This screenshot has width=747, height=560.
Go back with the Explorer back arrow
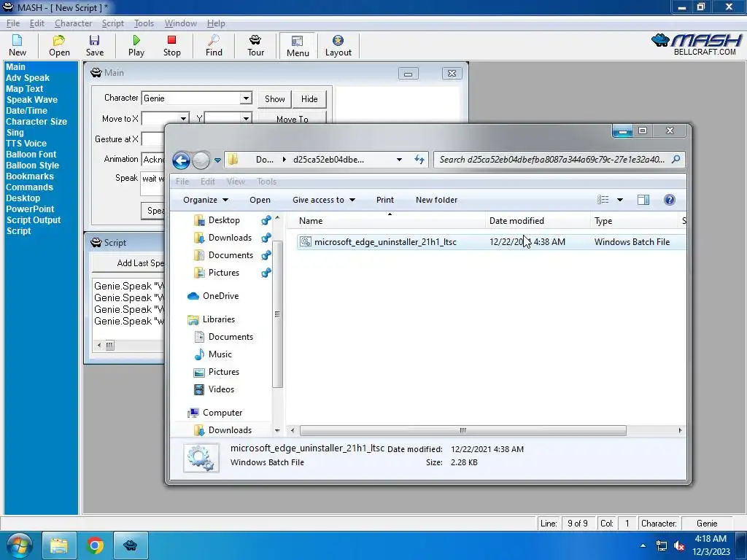[x=181, y=160]
